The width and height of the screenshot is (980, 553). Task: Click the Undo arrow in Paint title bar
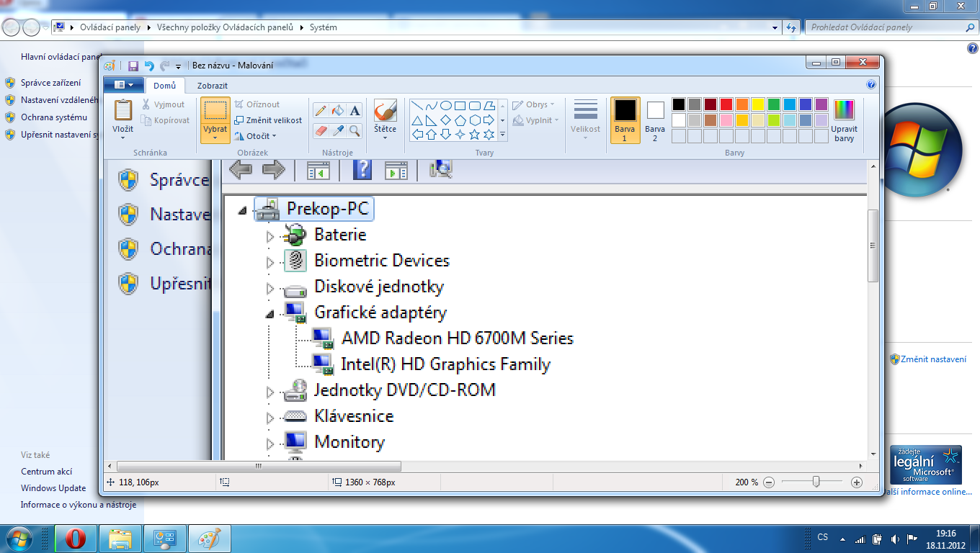tap(149, 66)
